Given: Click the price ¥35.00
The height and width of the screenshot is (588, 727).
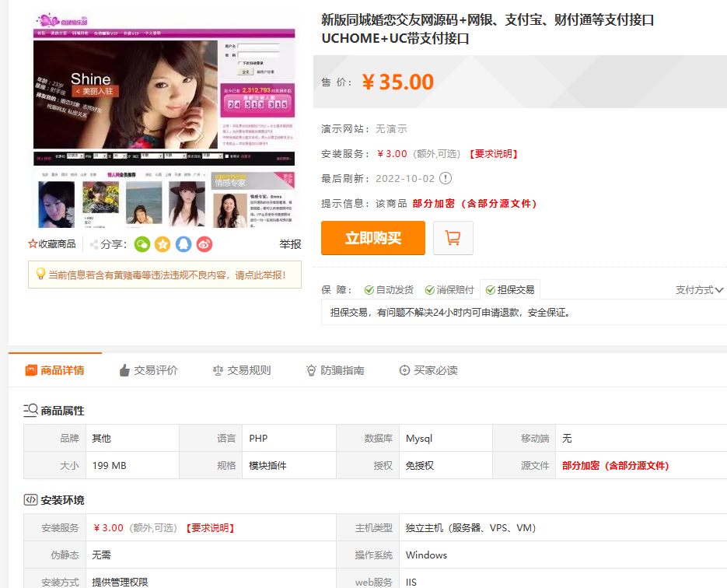Looking at the screenshot, I should click(398, 82).
